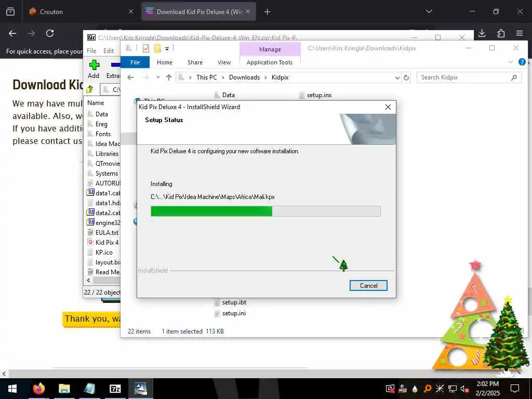Click the search magnifier icon in Explorer
The image size is (532, 399).
point(514,77)
